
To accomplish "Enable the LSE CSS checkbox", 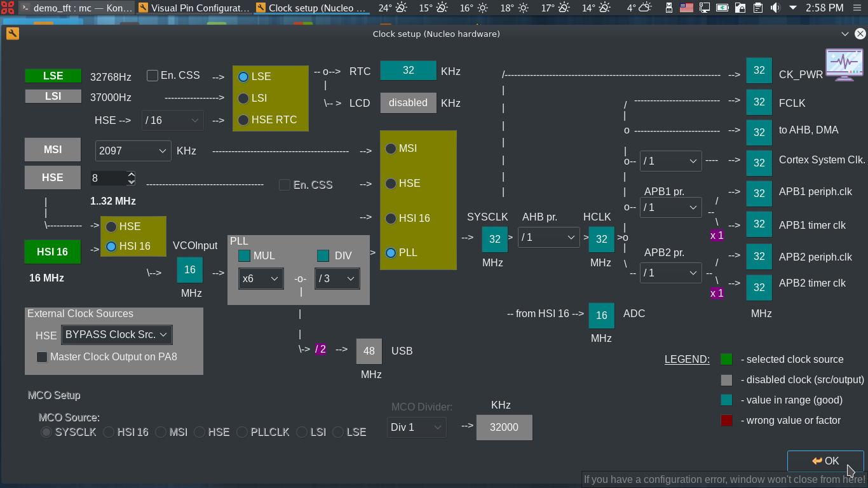I will pyautogui.click(x=153, y=76).
